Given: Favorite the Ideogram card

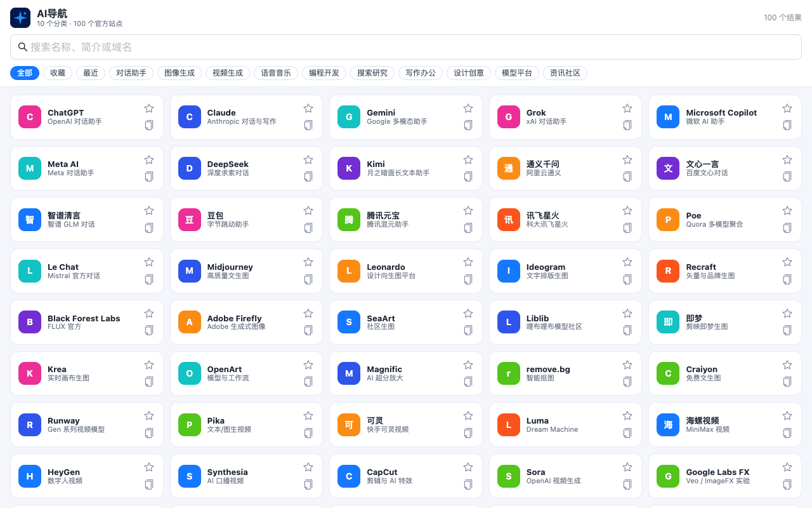Looking at the screenshot, I should (627, 262).
